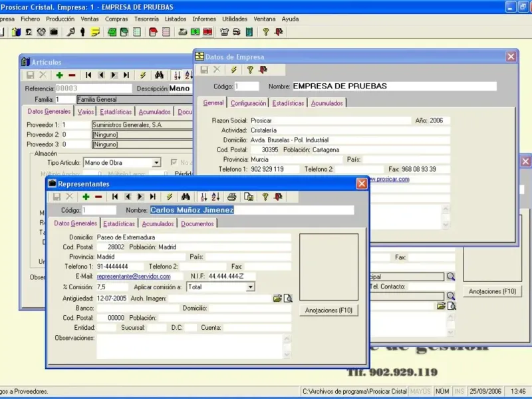
Task: Click the telephone icon in the main toolbar
Action: point(224,32)
